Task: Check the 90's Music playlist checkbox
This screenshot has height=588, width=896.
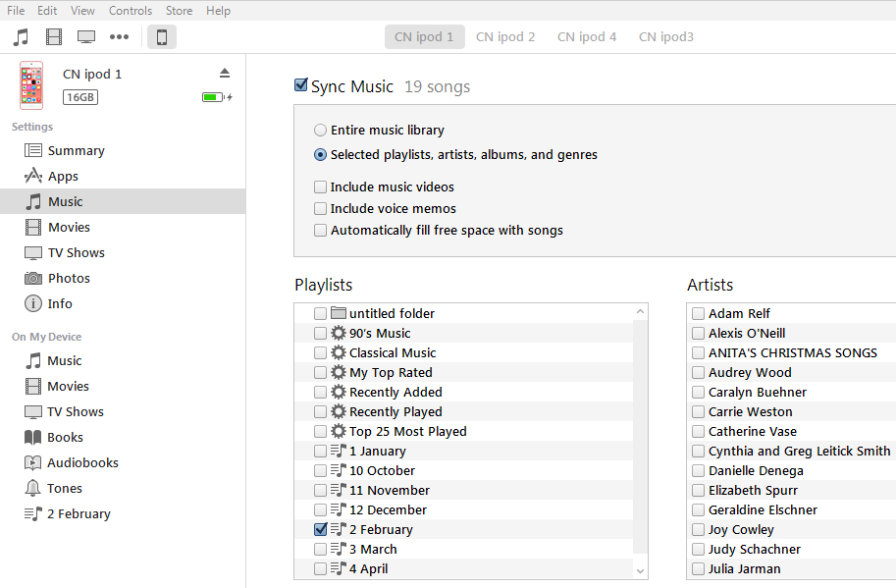Action: pyautogui.click(x=321, y=333)
